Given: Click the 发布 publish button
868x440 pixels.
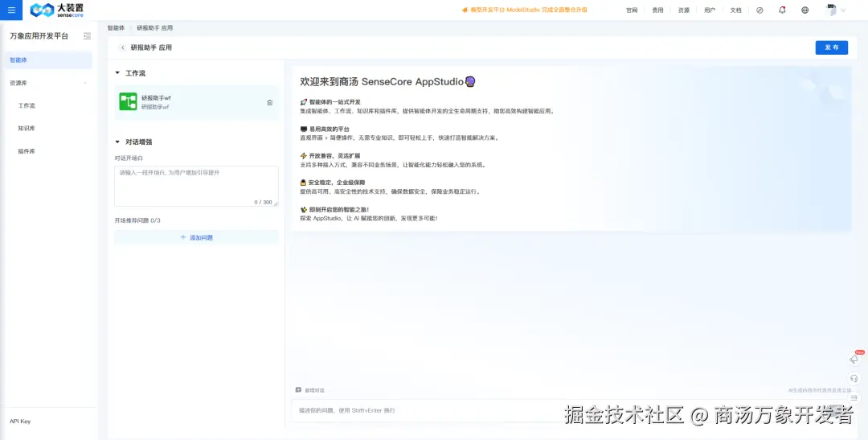Looking at the screenshot, I should (832, 47).
